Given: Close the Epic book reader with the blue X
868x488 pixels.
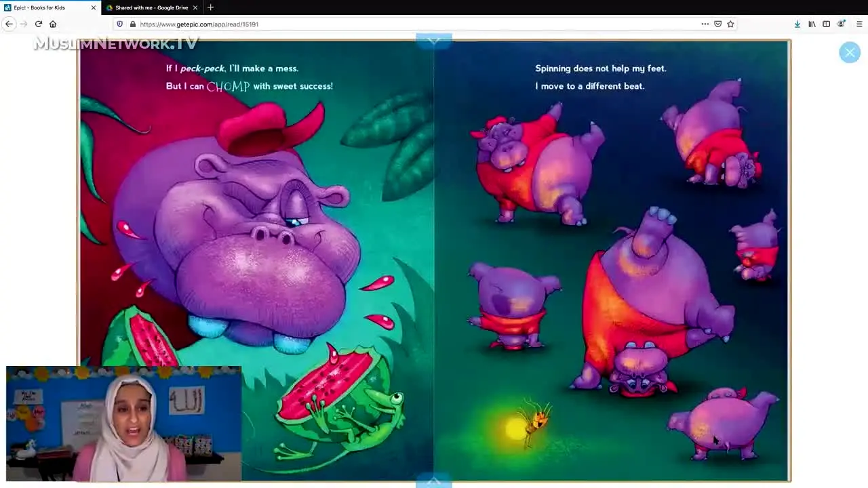Looking at the screenshot, I should click(x=849, y=52).
